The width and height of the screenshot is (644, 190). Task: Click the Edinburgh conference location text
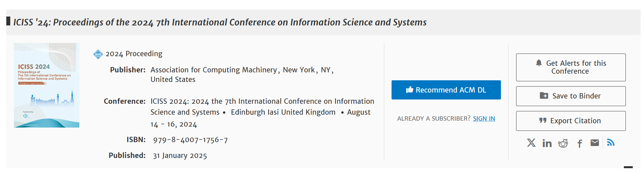click(283, 112)
